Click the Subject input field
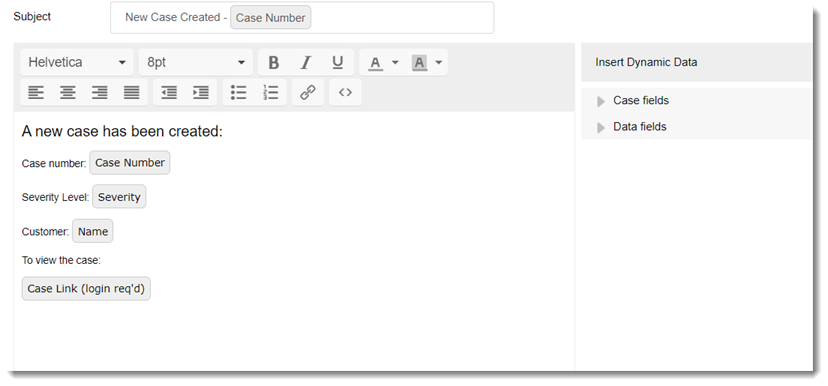Screen dimensions: 828x386 (x=302, y=17)
